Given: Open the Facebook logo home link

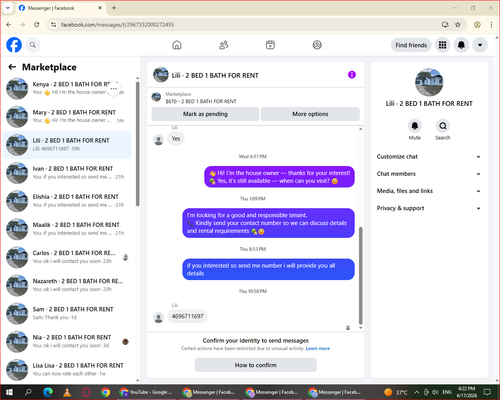Looking at the screenshot, I should tap(14, 45).
